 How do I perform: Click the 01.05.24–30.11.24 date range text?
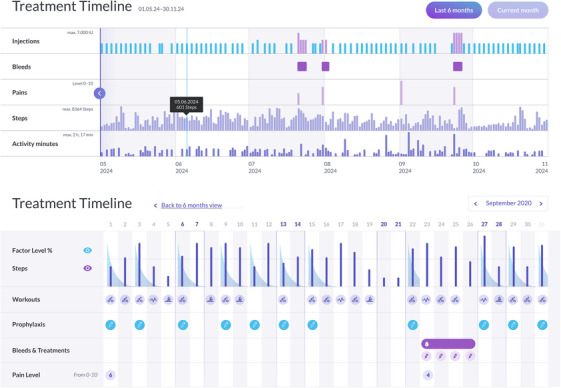point(161,9)
